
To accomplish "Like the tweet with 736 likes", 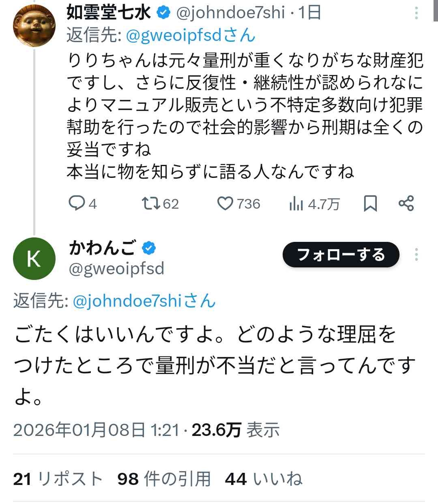I will [x=225, y=203].
